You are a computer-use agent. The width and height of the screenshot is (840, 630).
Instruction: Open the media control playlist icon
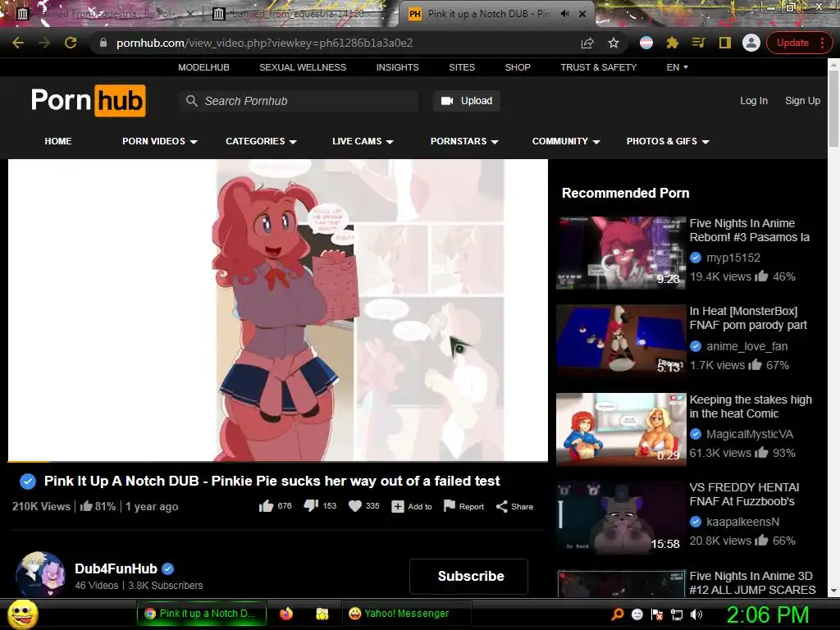coord(699,43)
